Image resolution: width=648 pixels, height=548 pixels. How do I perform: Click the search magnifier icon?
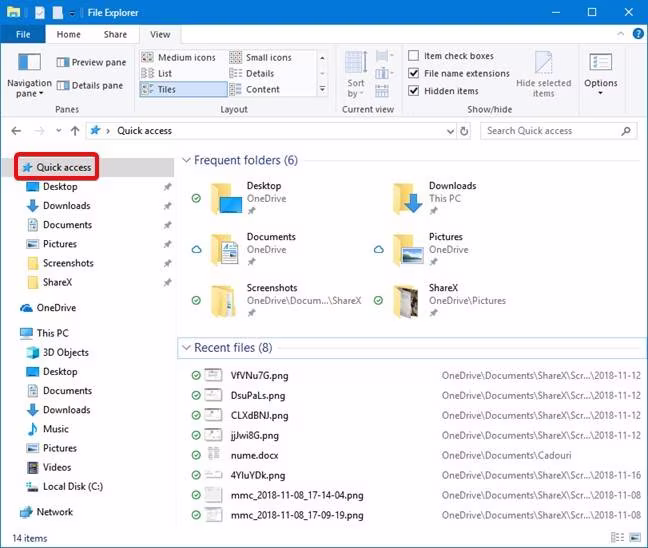[x=626, y=131]
